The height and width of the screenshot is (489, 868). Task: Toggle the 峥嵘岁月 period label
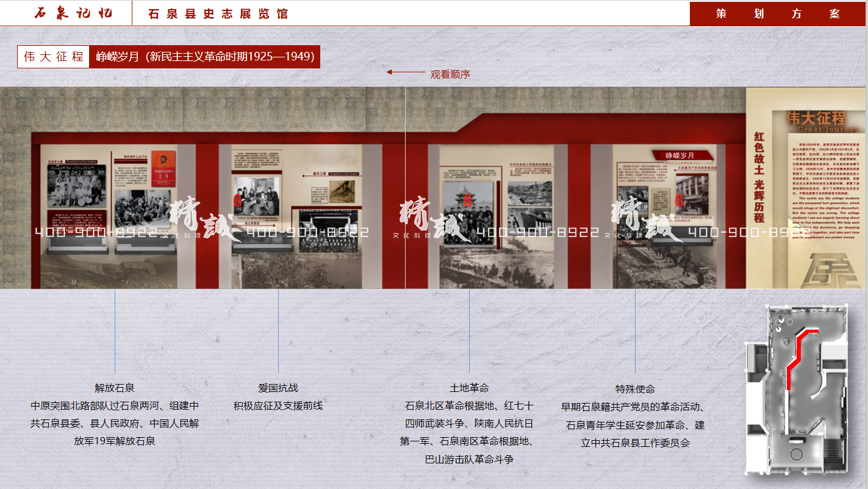[x=204, y=57]
